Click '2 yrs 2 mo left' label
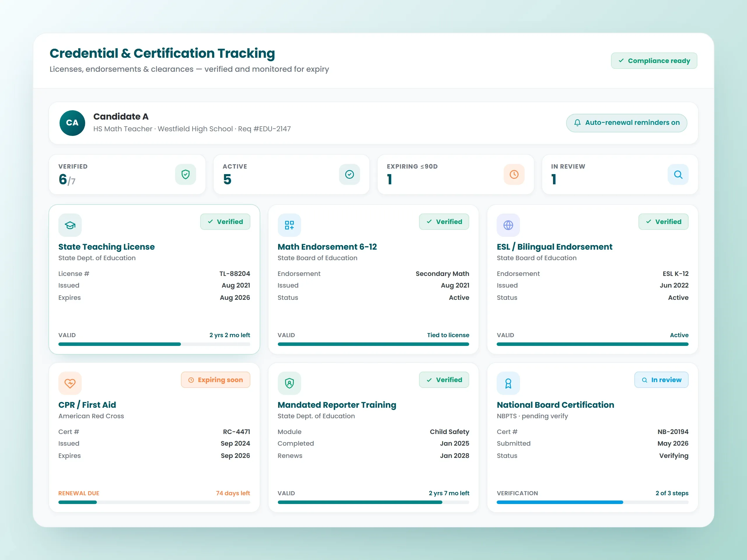 point(230,335)
